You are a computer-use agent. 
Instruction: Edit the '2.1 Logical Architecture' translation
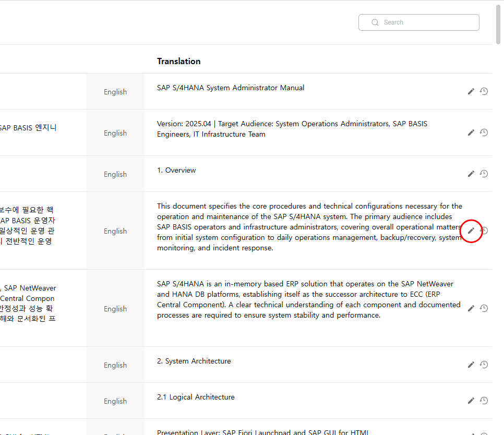point(471,401)
